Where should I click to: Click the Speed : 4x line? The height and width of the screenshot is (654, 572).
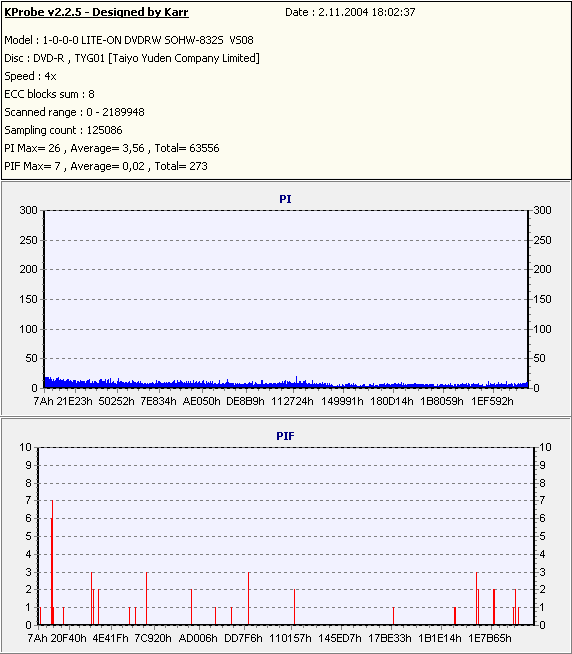point(30,76)
